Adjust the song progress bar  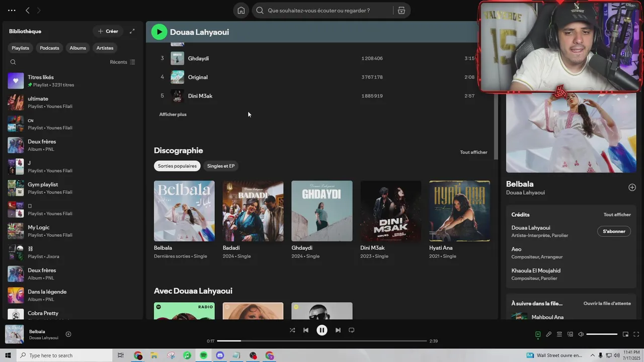tap(322, 341)
